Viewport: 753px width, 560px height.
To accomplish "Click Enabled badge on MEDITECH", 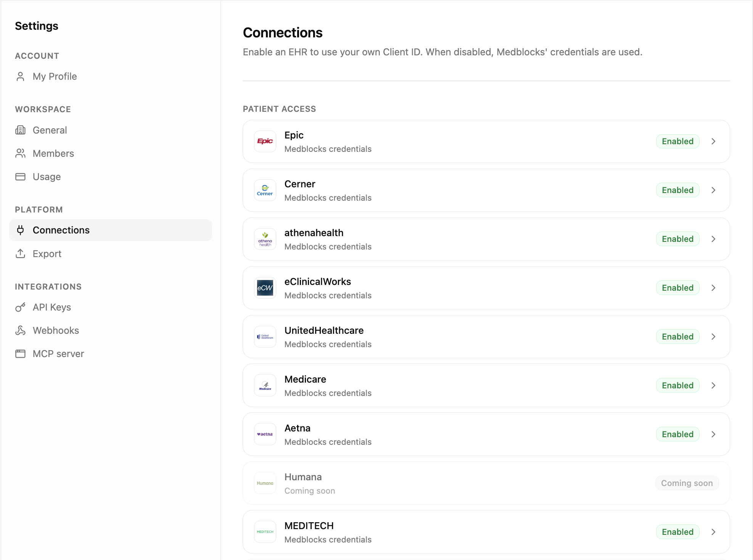I will tap(677, 532).
